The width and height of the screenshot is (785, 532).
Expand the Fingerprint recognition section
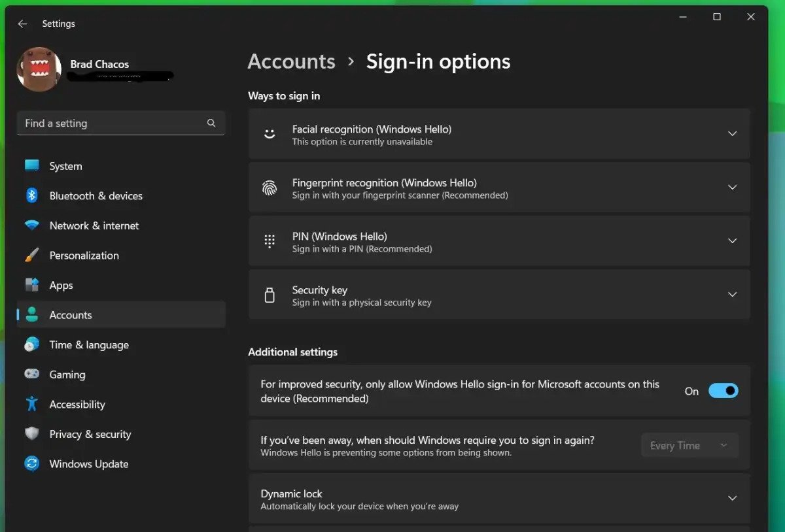click(x=732, y=188)
